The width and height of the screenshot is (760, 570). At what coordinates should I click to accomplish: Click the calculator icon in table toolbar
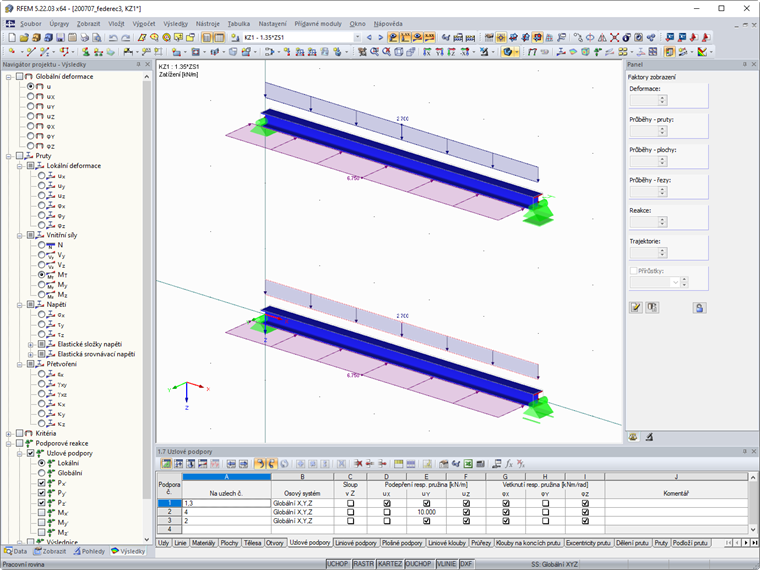coord(480,464)
